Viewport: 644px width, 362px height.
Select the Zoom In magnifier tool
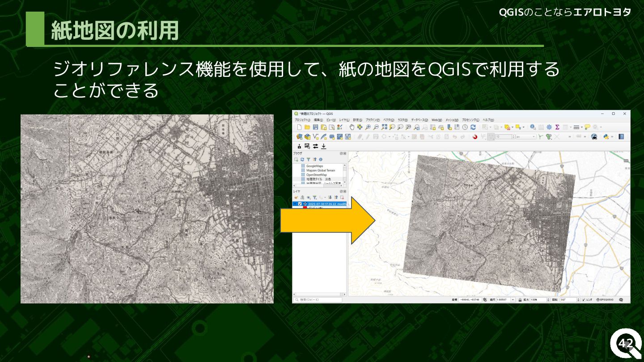pyautogui.click(x=368, y=127)
